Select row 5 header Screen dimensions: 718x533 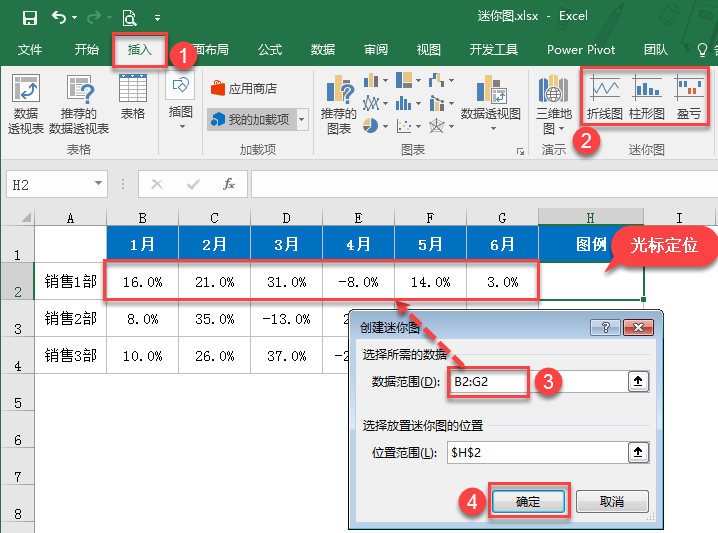(17, 392)
